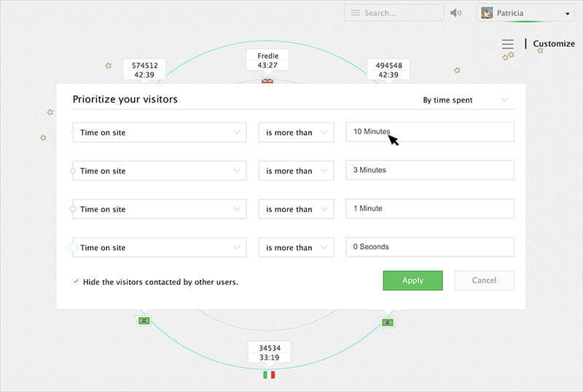
Task: Open is more than dropdown for 3 Minutes
Action: pyautogui.click(x=297, y=170)
